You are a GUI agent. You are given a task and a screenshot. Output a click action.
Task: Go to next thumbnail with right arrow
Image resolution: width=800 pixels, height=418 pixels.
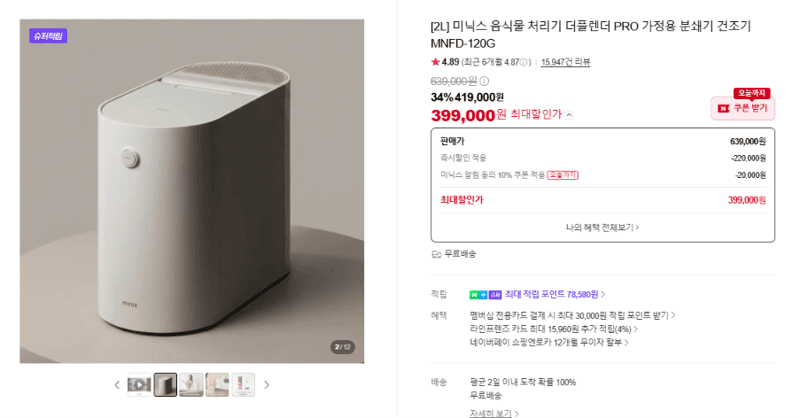(x=266, y=385)
